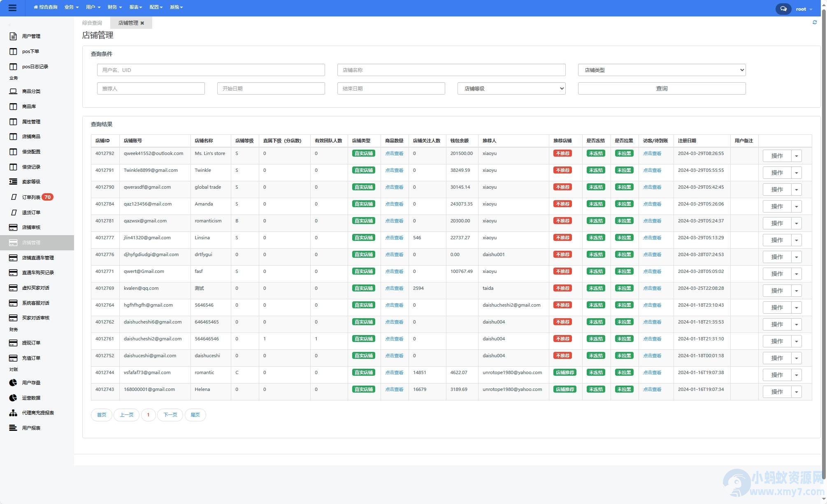
Task: Click 操作 button for Twinkle store
Action: pos(777,173)
